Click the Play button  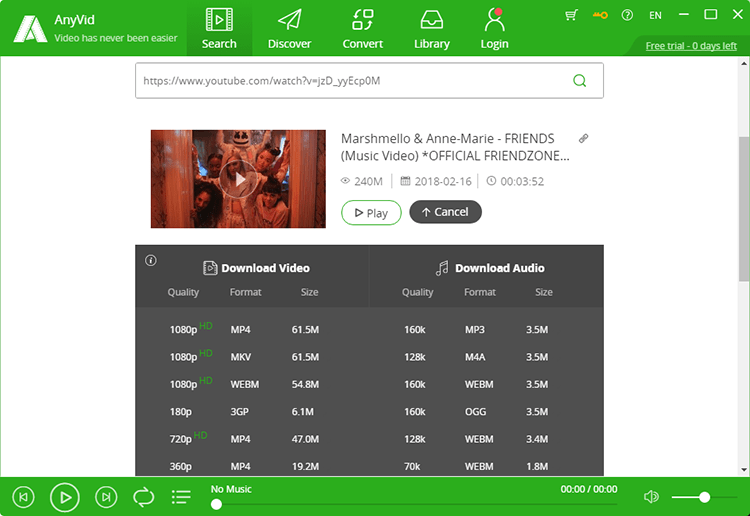tap(371, 212)
